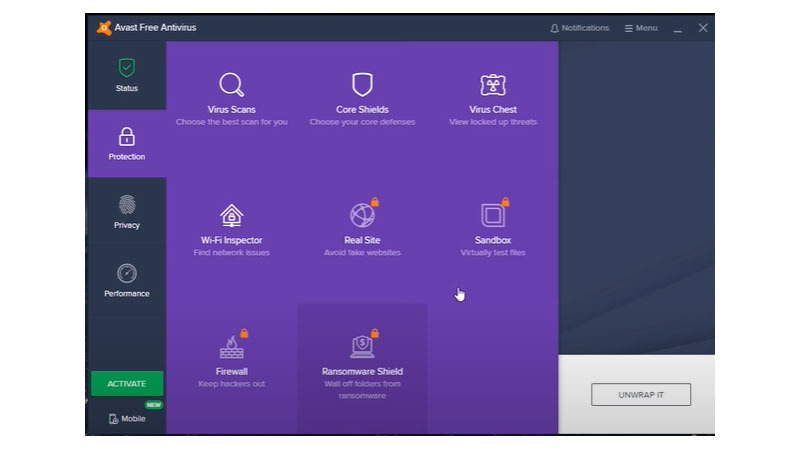Select the Protection sidebar tab
The height and width of the screenshot is (450, 800).
pyautogui.click(x=127, y=144)
